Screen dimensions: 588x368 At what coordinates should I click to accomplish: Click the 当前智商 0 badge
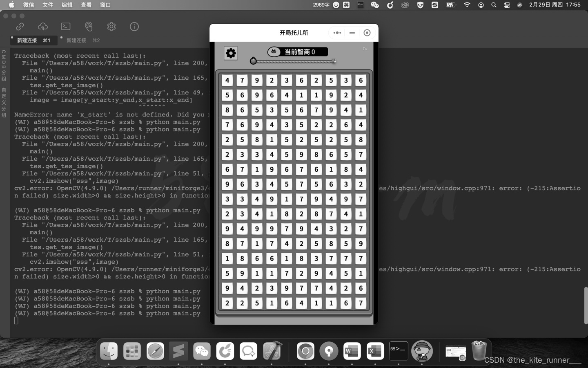(x=297, y=52)
